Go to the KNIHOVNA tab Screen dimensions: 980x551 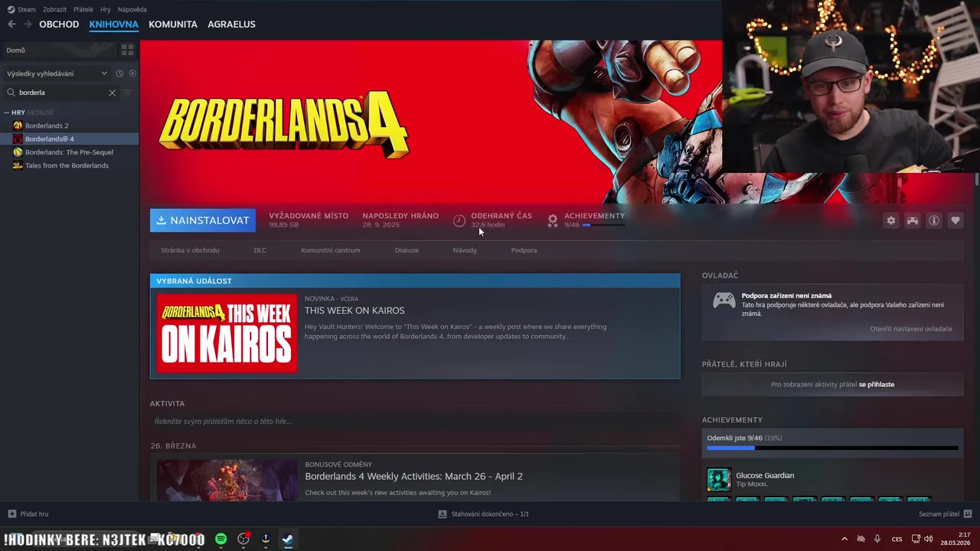pyautogui.click(x=113, y=24)
